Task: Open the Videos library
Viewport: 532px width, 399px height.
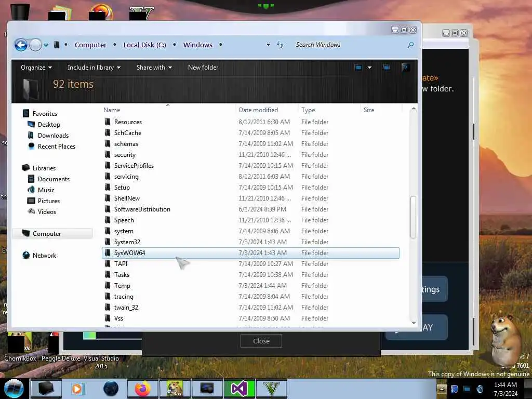Action: (47, 212)
